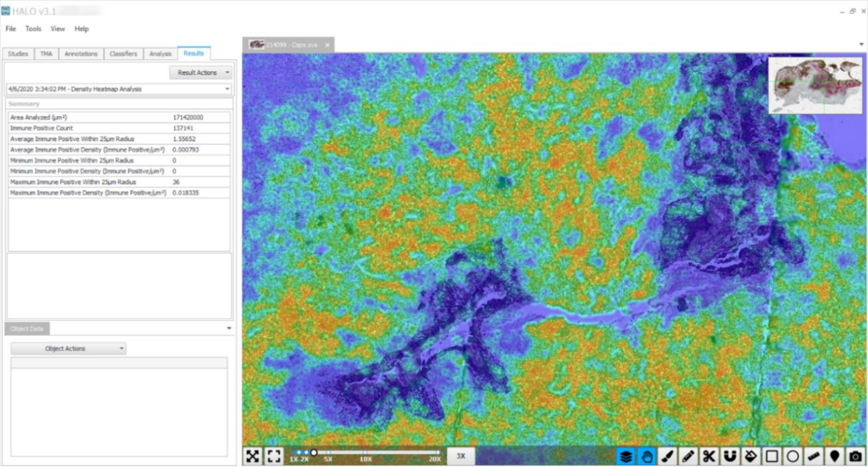Select the Paint bucket fill tool
Viewport: 868px width, 467px height.
point(751,456)
